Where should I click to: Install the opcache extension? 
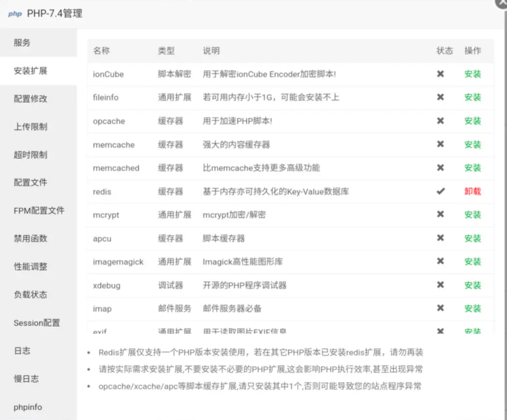tap(473, 121)
